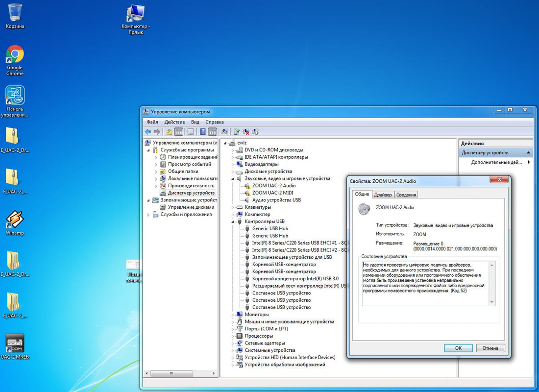539x392 pixels.
Task: Collapse the Диспетчер устройств actions section arrow
Action: (x=529, y=153)
